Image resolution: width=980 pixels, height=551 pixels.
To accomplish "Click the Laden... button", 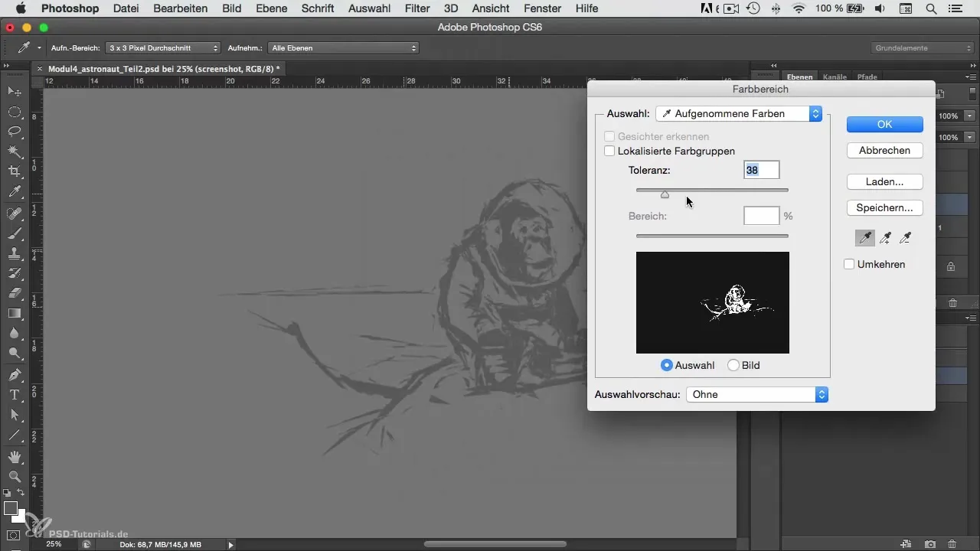I will [884, 181].
